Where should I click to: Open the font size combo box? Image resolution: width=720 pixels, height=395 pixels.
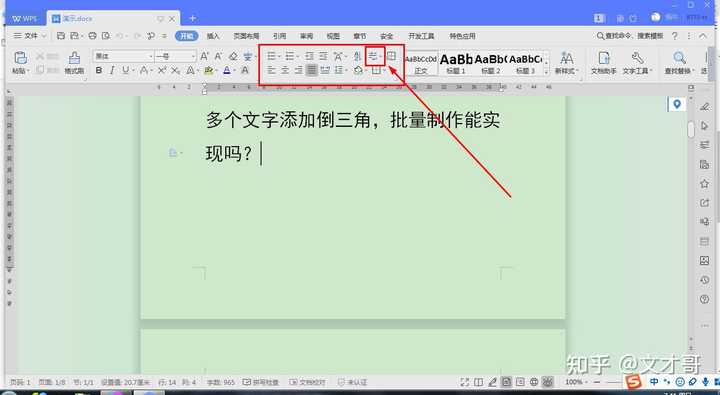175,56
